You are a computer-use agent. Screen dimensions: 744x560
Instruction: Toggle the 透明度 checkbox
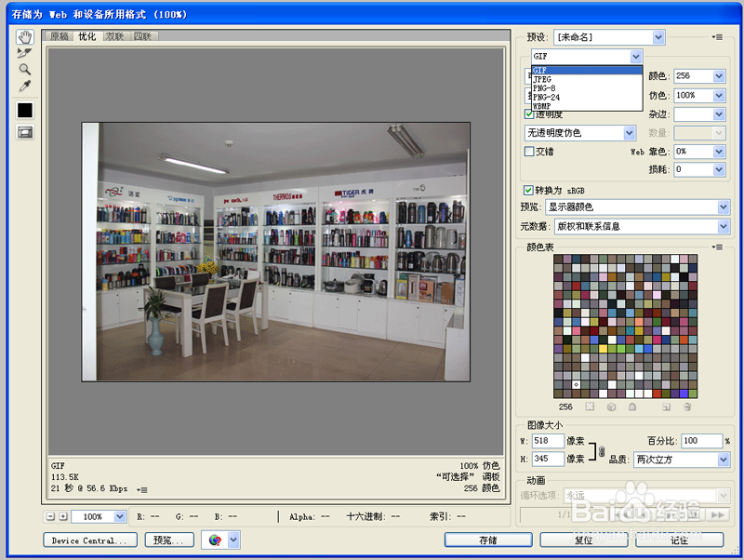pyautogui.click(x=529, y=113)
